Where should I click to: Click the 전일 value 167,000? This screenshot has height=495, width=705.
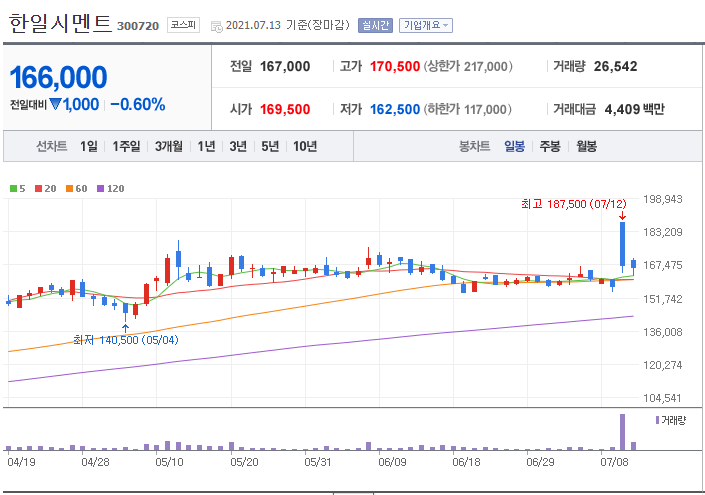tap(285, 67)
